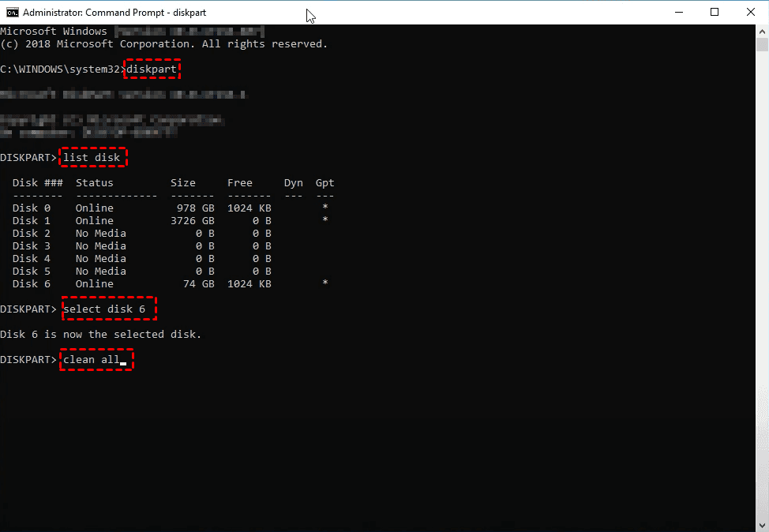Maximize the Command Prompt window
This screenshot has width=769, height=532.
715,13
